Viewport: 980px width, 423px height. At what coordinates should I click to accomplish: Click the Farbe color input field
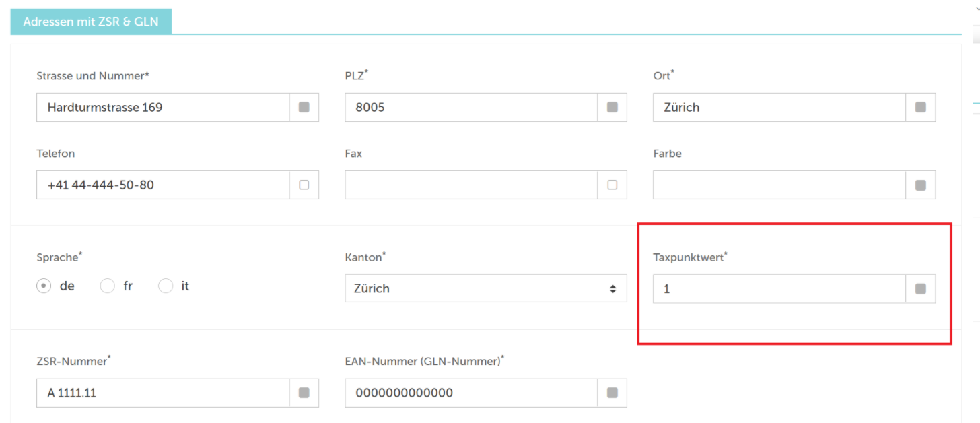(x=779, y=185)
